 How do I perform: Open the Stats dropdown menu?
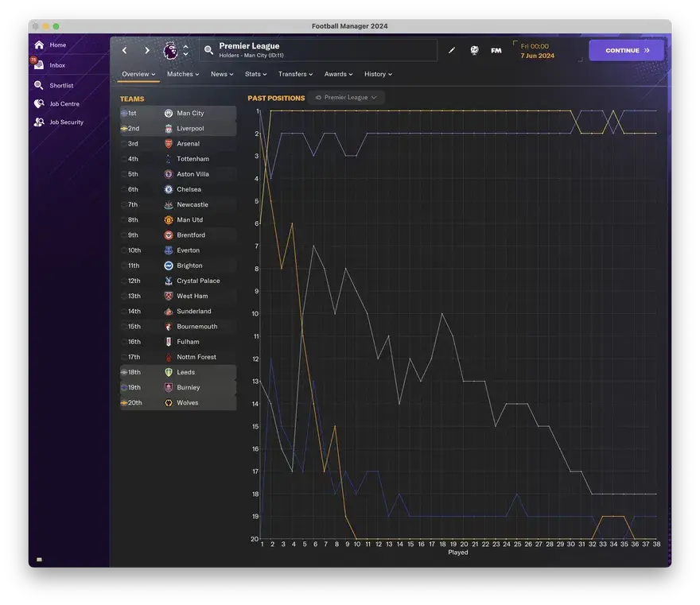click(255, 74)
